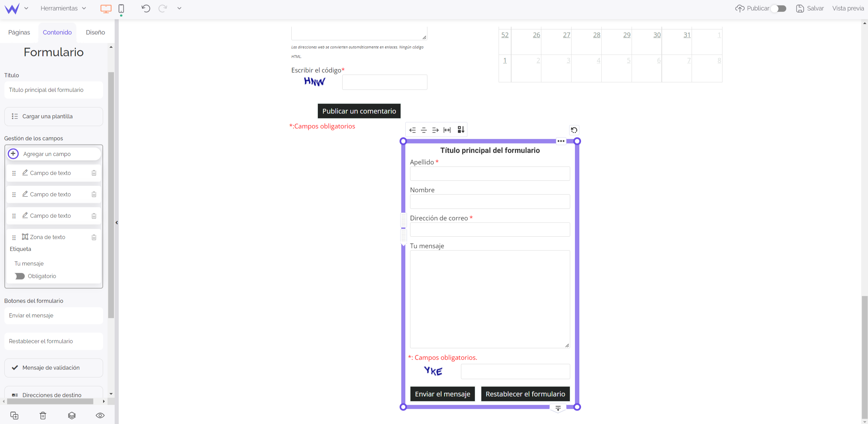Select the Diseño tab
Image resolution: width=868 pixels, height=424 pixels.
[x=96, y=32]
